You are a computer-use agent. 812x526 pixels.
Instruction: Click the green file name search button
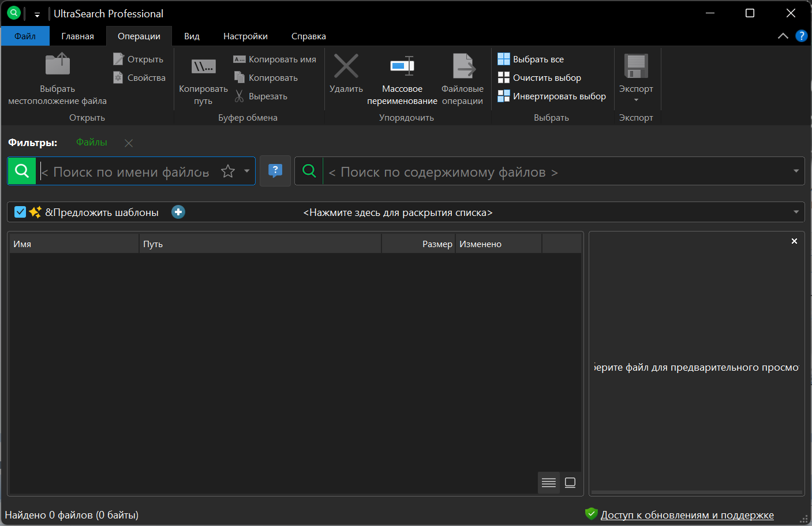[22, 171]
